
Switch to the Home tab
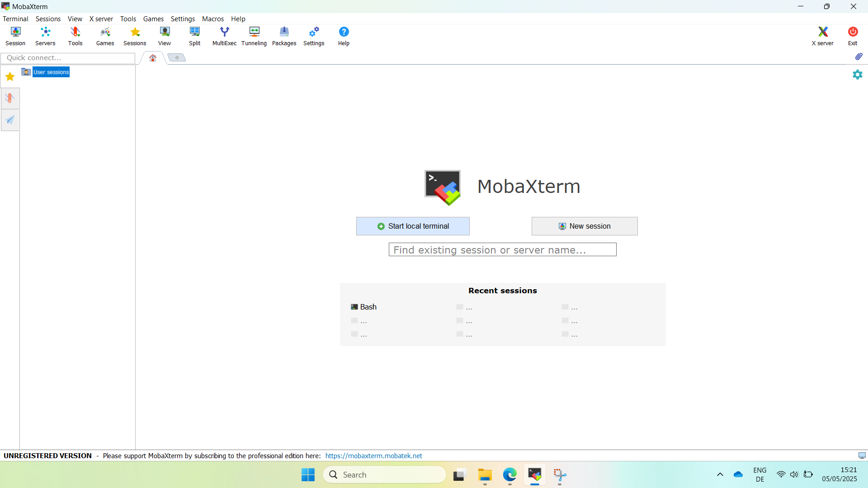click(153, 58)
